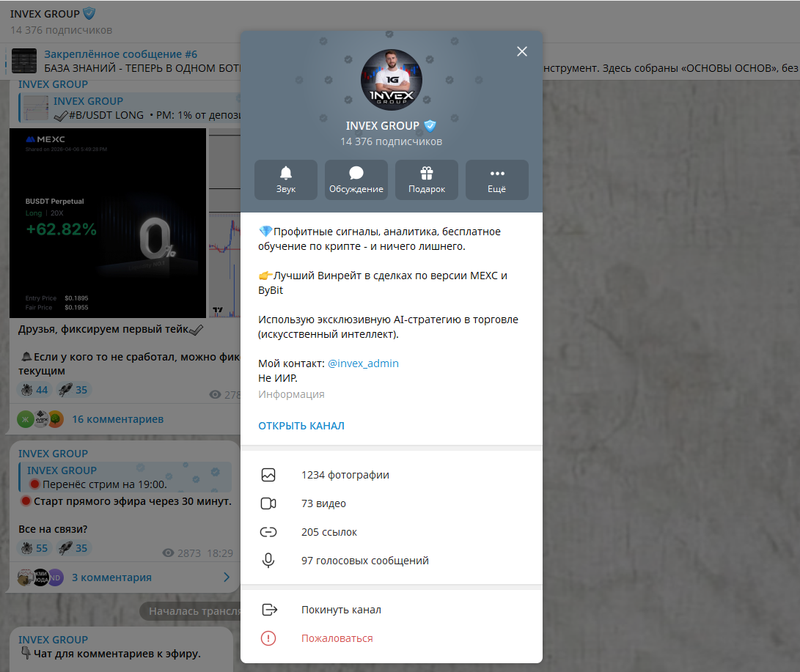This screenshot has height=672, width=800.
Task: Click the rocket 35 reaction on first post
Action: pos(73,390)
